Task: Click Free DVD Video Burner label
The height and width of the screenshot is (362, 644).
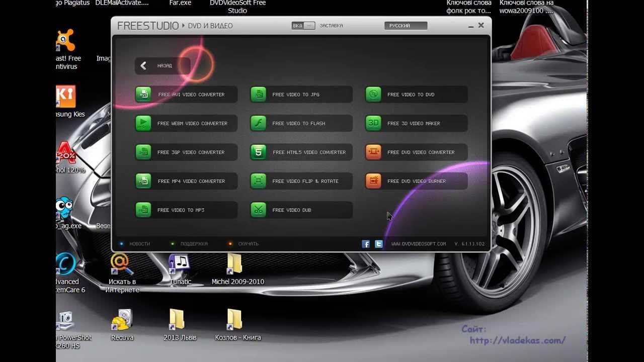Action: [x=417, y=182]
